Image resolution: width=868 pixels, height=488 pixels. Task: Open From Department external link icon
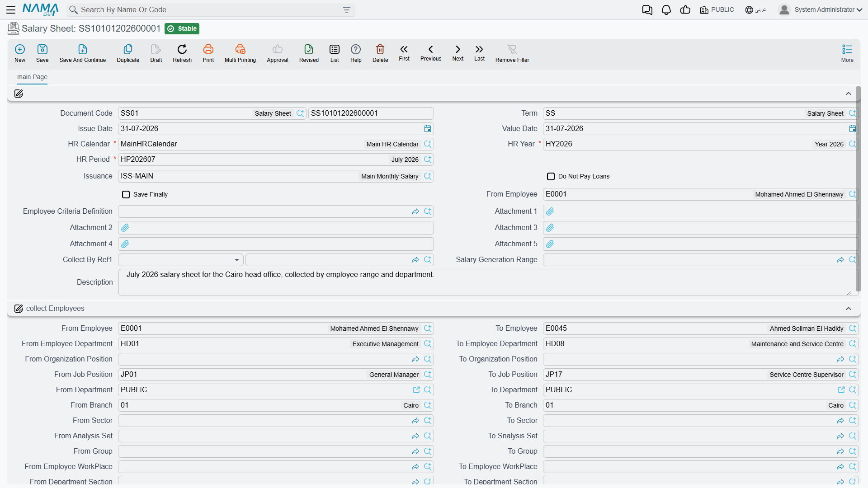pyautogui.click(x=416, y=390)
